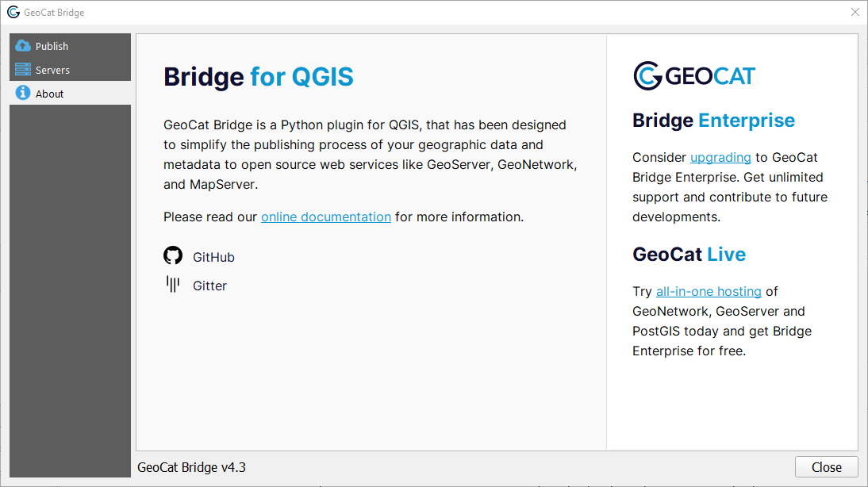The image size is (868, 487).
Task: Follow the Gitter chat link
Action: (x=209, y=285)
